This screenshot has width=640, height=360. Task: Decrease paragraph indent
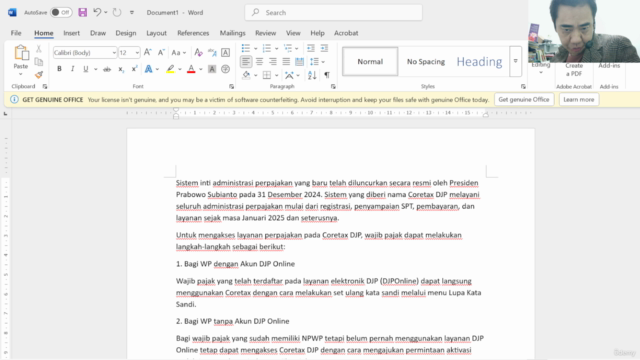point(311,48)
